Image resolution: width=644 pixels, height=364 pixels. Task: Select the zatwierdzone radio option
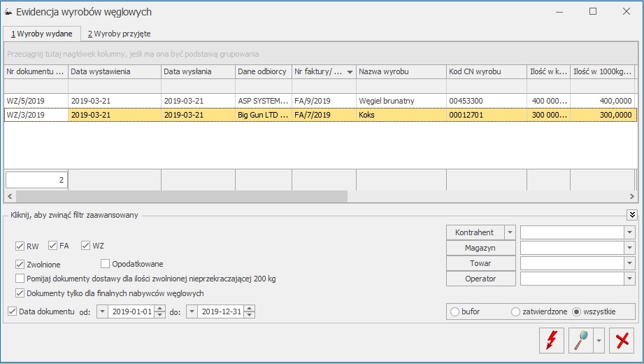516,311
